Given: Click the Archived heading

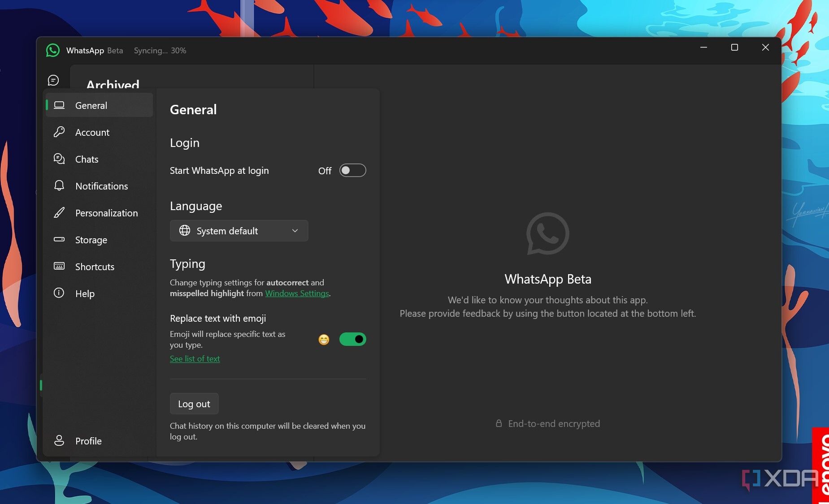Looking at the screenshot, I should 113,83.
